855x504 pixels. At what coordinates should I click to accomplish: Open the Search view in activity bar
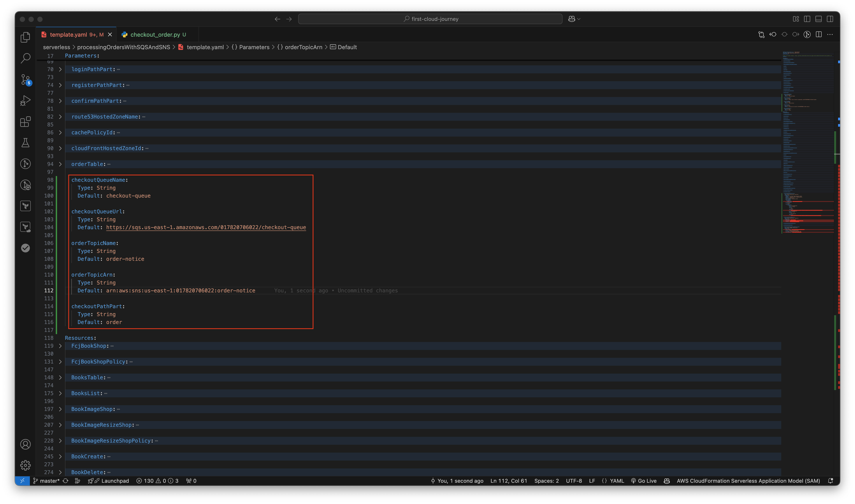click(25, 58)
